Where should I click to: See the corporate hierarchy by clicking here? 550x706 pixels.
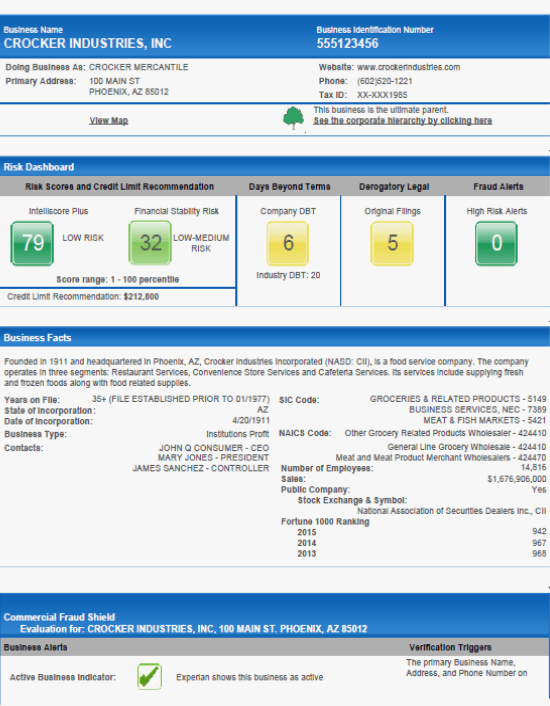[403, 121]
